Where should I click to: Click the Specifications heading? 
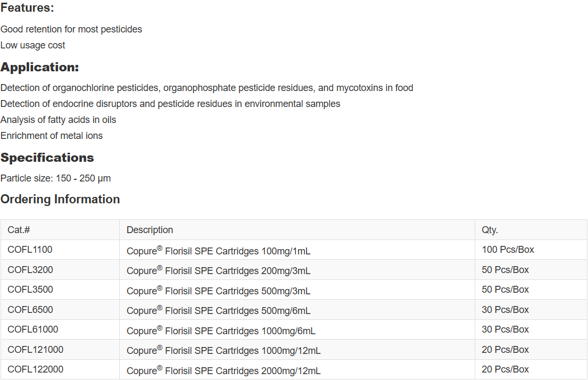click(47, 158)
